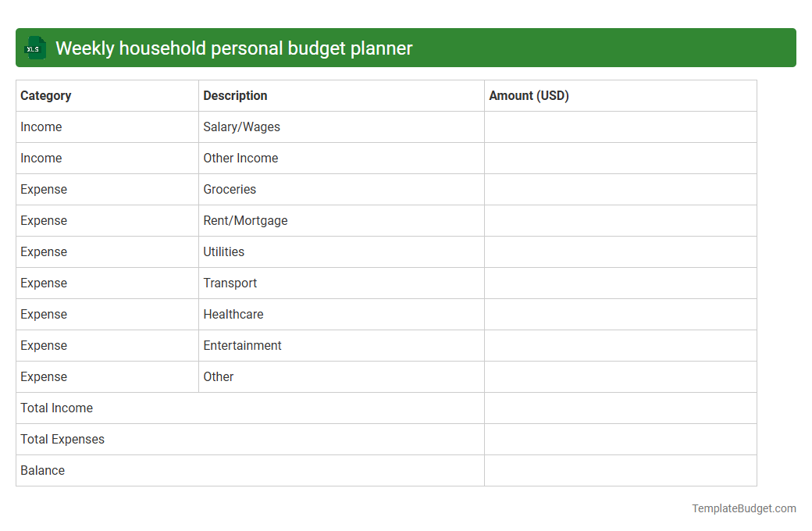Select the green header banner title
Image resolution: width=812 pixels, height=531 pixels.
pyautogui.click(x=234, y=48)
